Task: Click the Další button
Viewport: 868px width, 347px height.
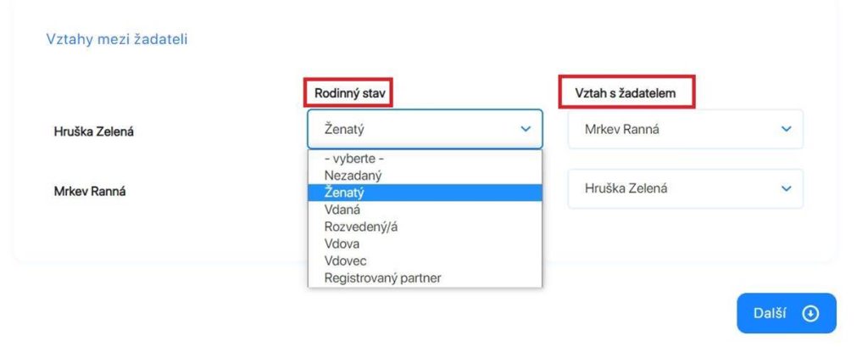Action: tap(786, 313)
